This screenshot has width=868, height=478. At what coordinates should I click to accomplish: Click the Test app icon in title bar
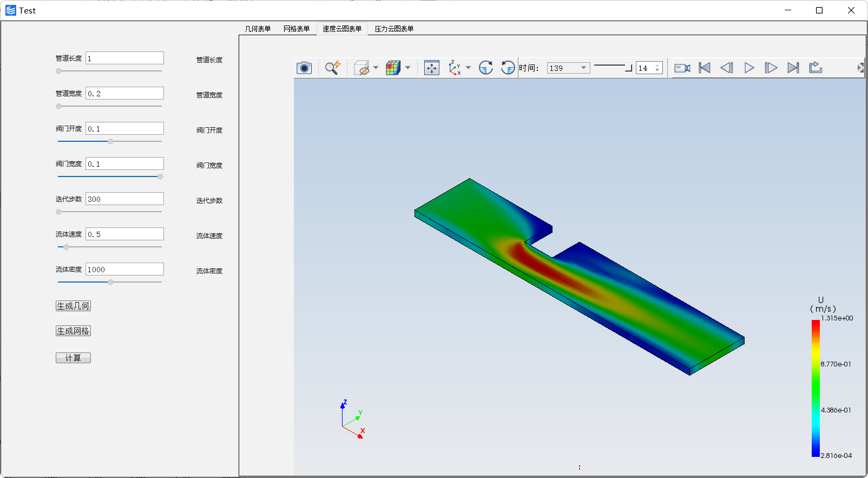11,10
